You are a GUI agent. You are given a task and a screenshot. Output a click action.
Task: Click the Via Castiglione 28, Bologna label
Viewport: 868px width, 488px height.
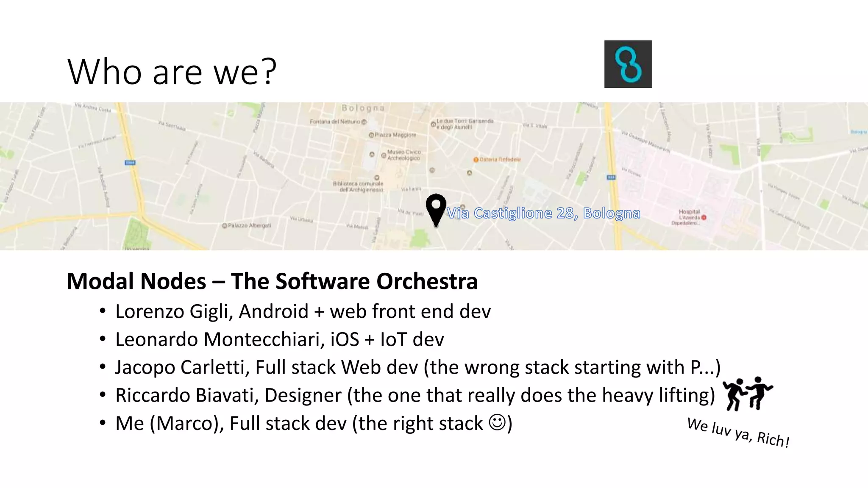(x=543, y=213)
